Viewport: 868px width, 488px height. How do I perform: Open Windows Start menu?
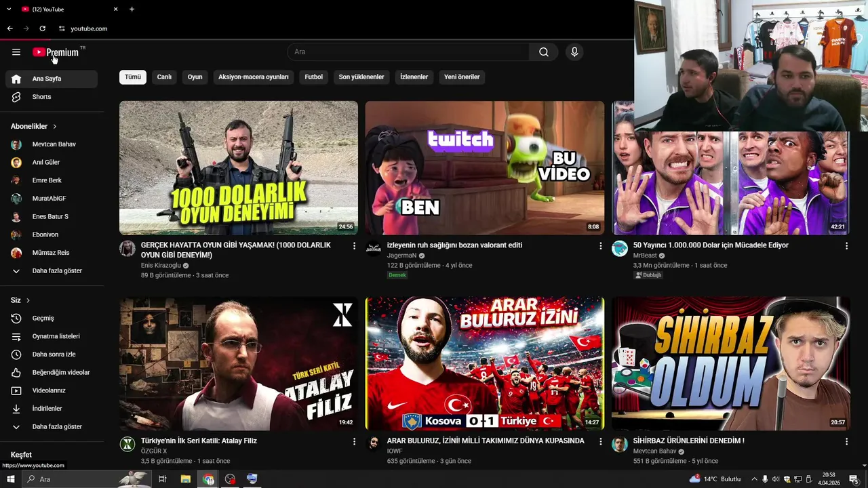(x=10, y=479)
